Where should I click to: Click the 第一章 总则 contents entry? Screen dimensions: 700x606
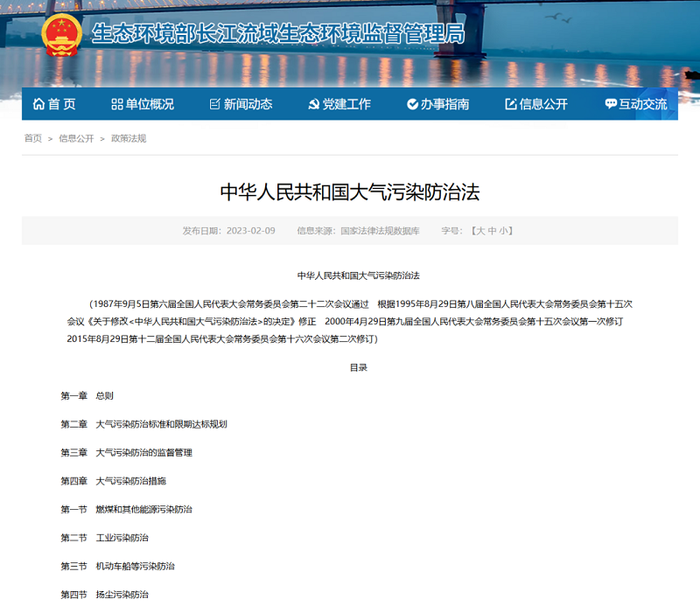click(87, 395)
